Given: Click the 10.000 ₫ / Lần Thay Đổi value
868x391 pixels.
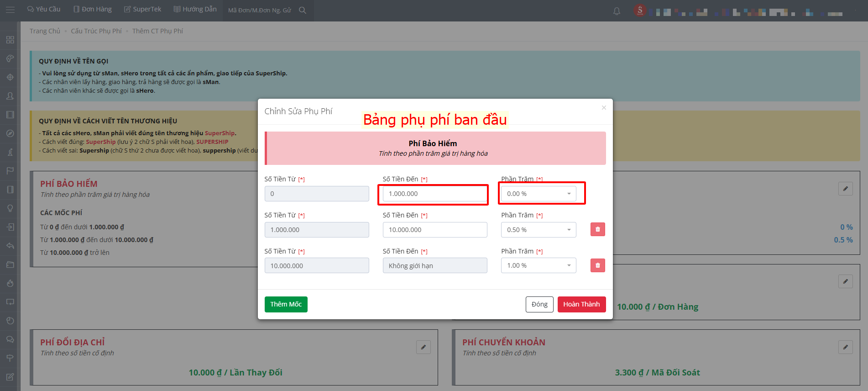Looking at the screenshot, I should [235, 372].
